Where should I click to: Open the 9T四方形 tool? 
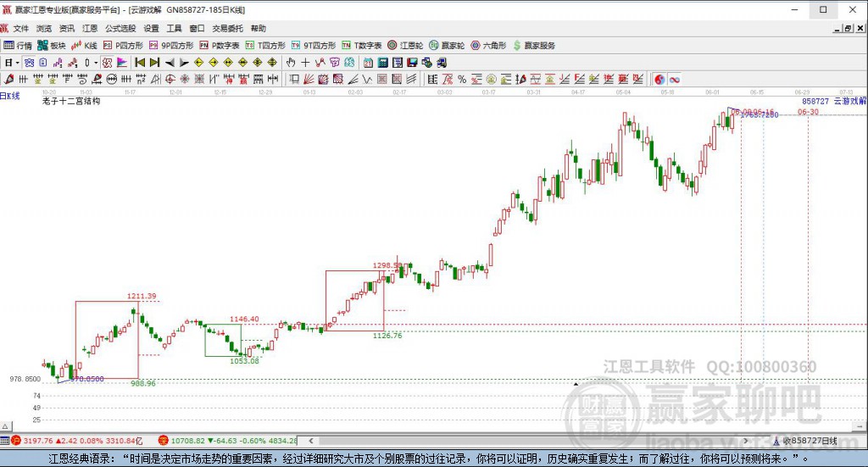[314, 46]
